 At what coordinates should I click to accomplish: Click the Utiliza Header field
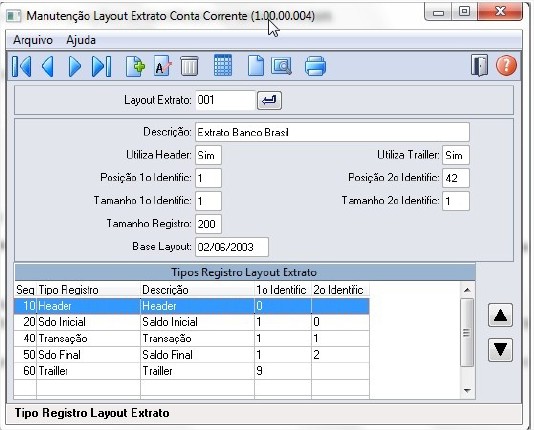click(x=208, y=155)
